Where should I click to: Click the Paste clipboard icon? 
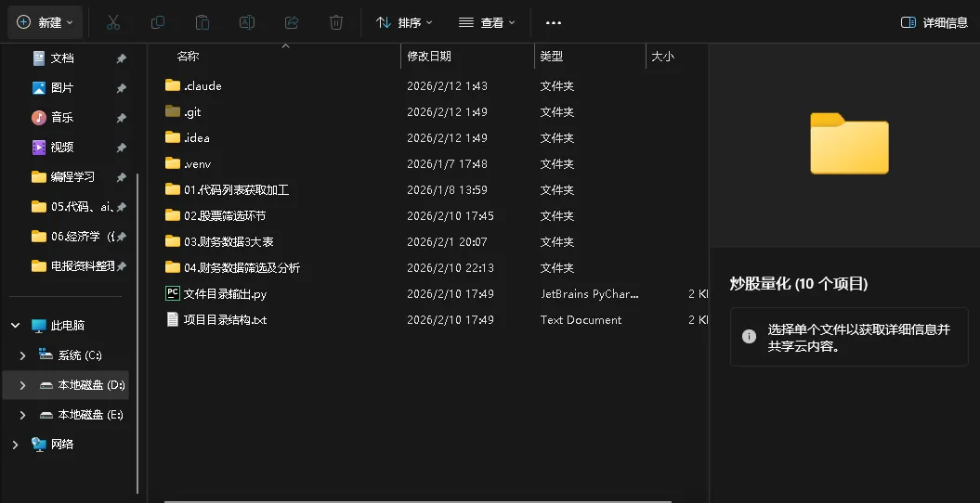(x=203, y=22)
